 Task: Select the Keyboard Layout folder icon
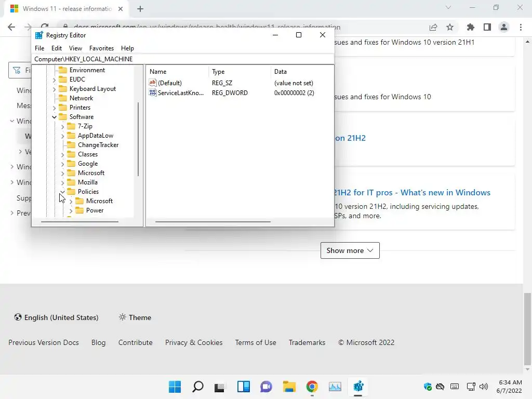point(63,88)
